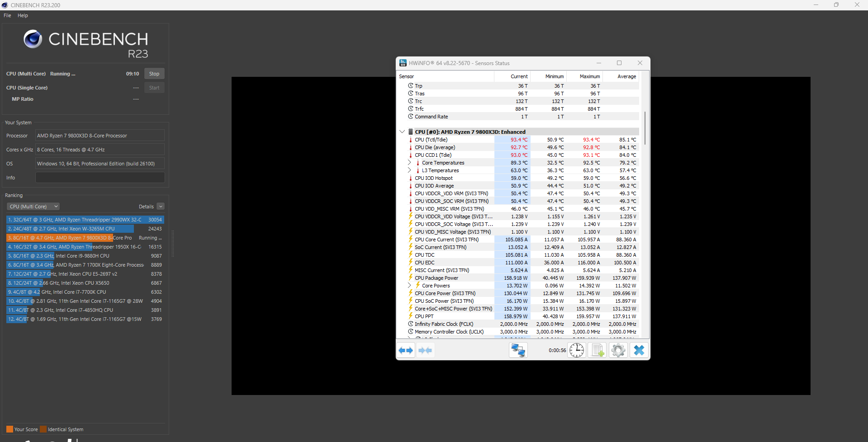This screenshot has width=868, height=442.
Task: Click thermometer icon beside CPU IOD Hotspot
Action: 411,178
